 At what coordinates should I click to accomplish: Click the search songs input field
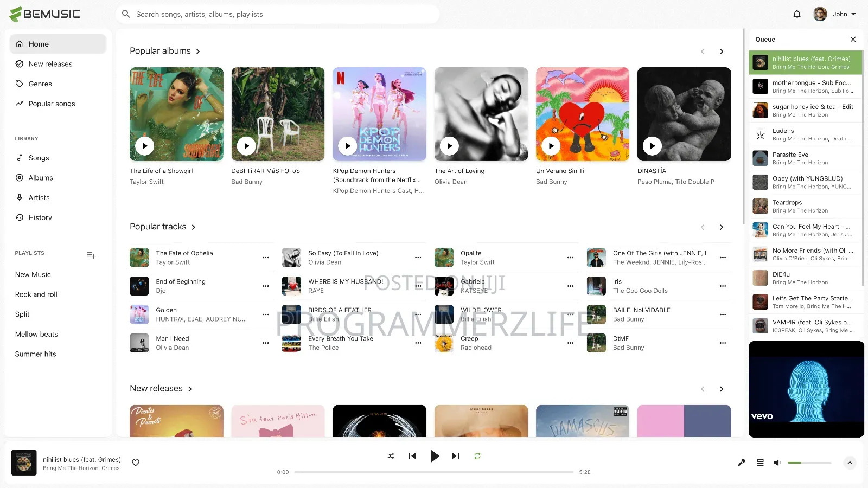pyautogui.click(x=277, y=14)
